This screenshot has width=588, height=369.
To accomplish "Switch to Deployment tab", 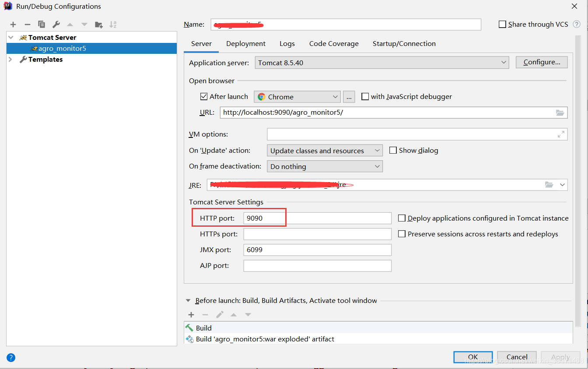I will click(246, 44).
